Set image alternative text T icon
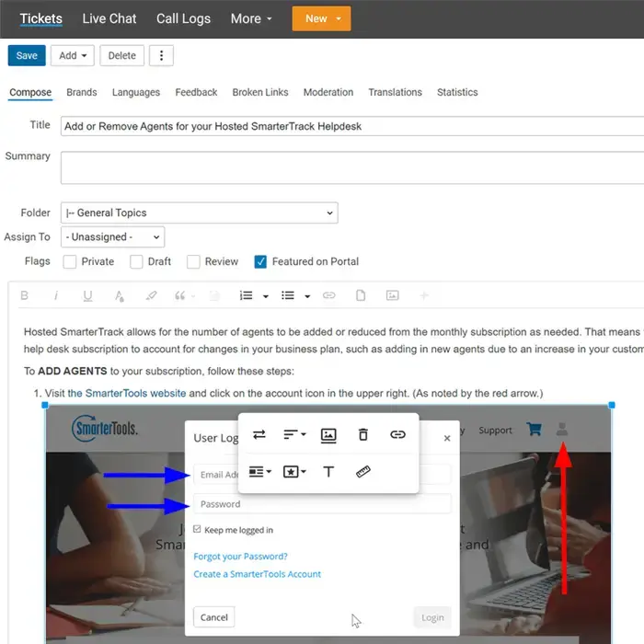The height and width of the screenshot is (644, 644). coord(328,472)
